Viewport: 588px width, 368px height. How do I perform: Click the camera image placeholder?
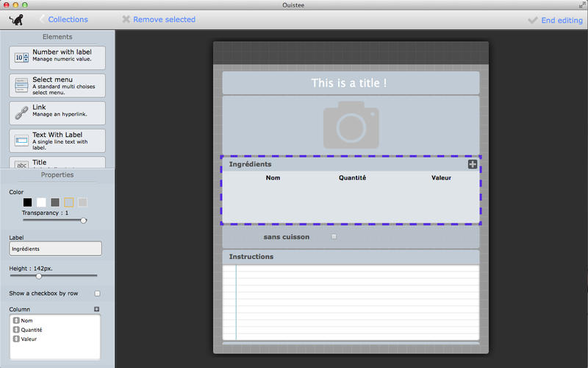click(x=351, y=125)
